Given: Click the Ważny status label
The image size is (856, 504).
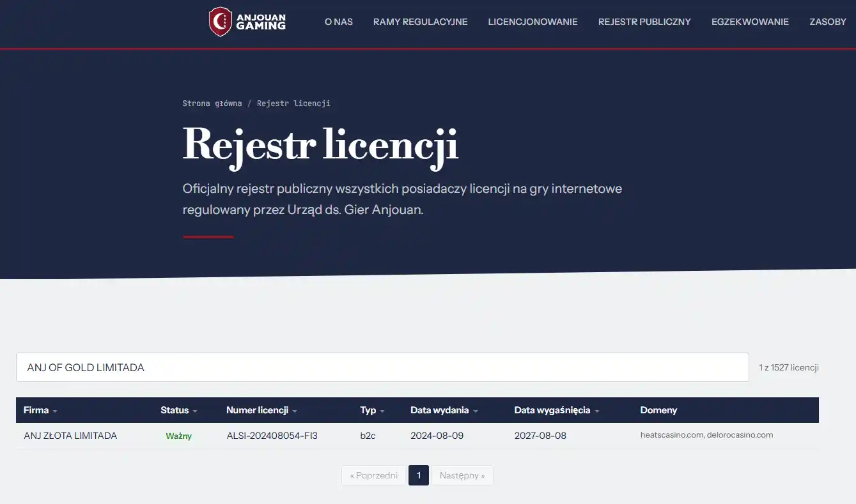Looking at the screenshot, I should click(179, 436).
